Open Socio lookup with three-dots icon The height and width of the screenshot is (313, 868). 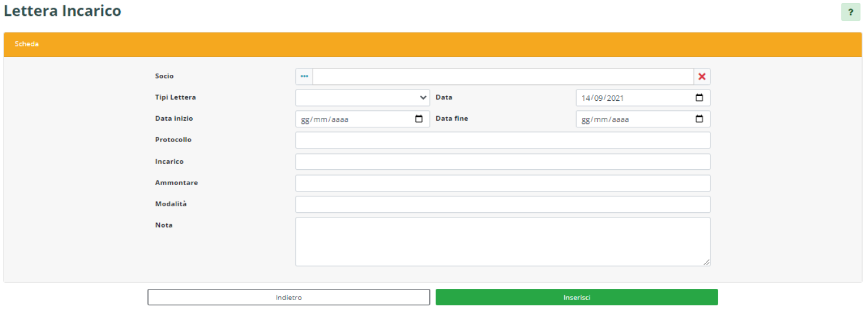[x=304, y=77]
